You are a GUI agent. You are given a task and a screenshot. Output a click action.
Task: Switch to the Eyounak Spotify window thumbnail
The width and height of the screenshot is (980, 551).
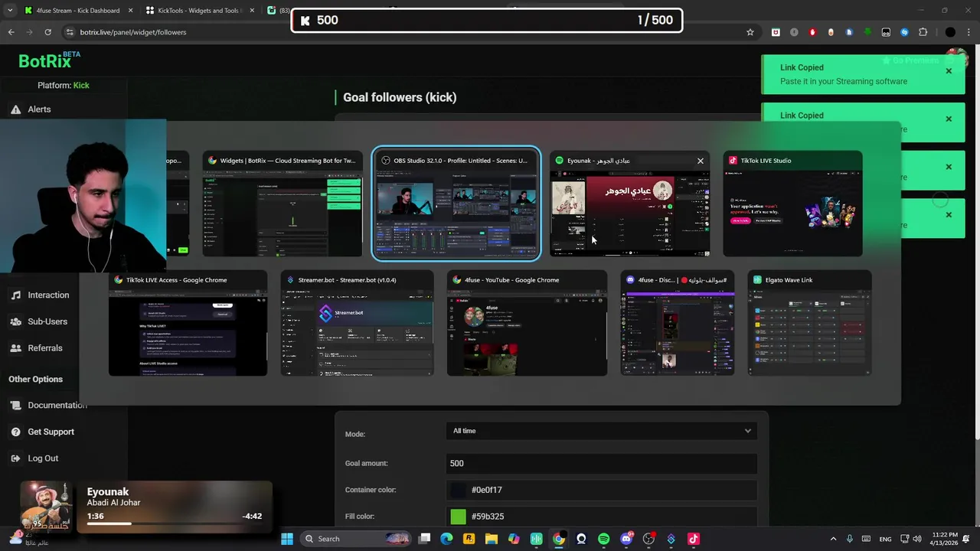(629, 204)
